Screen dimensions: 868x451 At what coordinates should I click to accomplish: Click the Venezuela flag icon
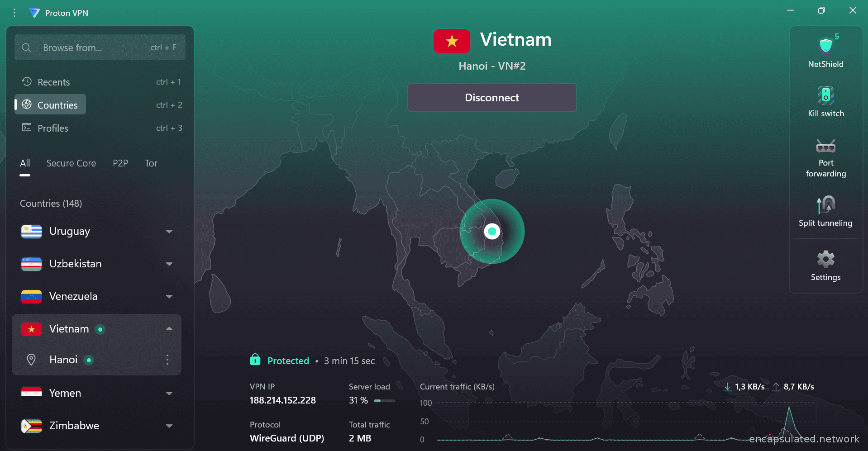click(32, 296)
